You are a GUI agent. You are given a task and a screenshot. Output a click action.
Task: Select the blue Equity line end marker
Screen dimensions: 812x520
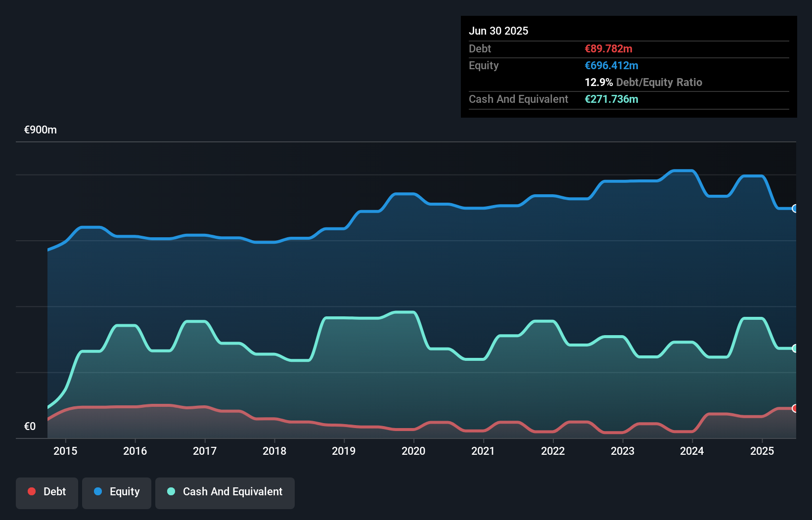pos(795,209)
